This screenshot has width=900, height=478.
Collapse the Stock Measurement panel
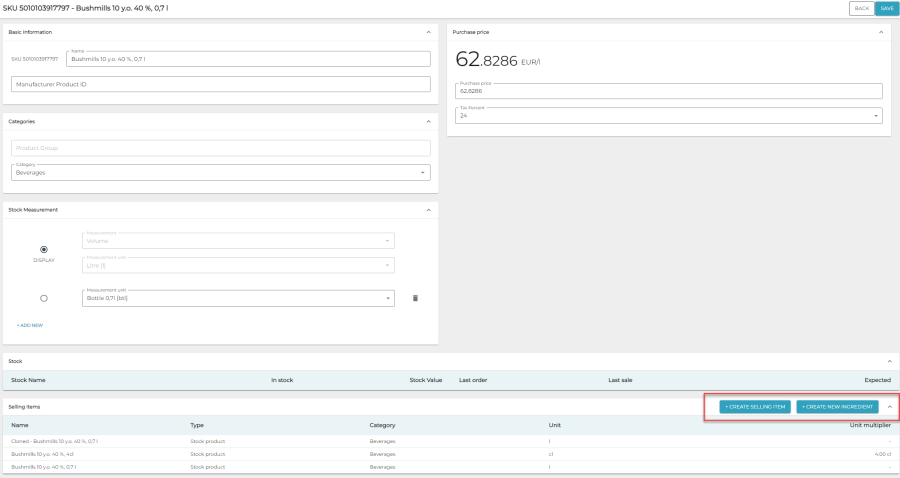click(428, 210)
